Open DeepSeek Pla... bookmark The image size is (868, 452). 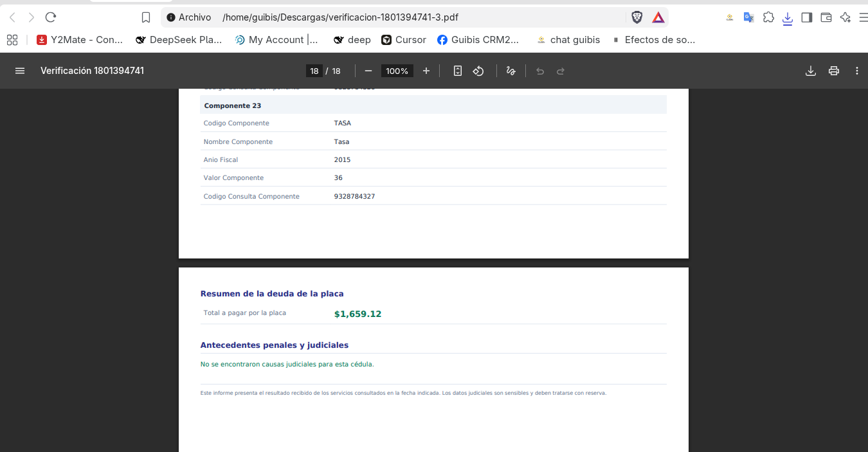(179, 40)
